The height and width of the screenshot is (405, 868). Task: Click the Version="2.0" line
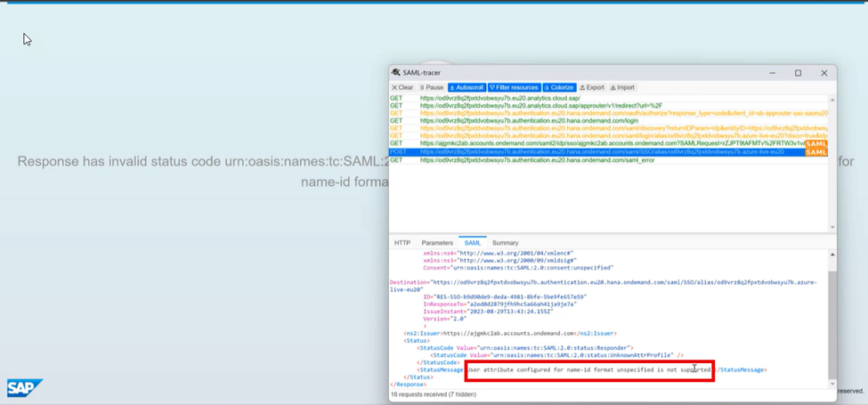point(445,319)
